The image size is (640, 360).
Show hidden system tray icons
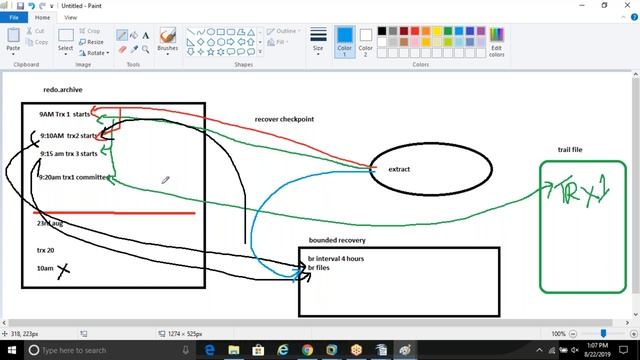tap(539, 350)
